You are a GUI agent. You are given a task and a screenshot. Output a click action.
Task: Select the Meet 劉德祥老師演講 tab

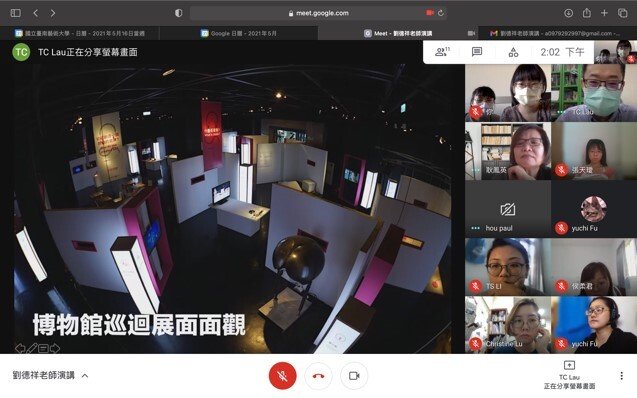point(398,33)
